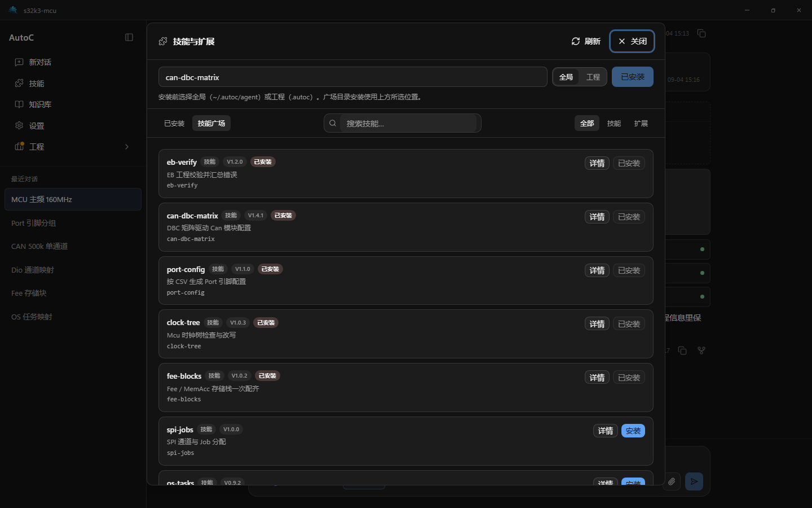The height and width of the screenshot is (508, 812).
Task: Switch to the 技能广场 tab
Action: 211,123
